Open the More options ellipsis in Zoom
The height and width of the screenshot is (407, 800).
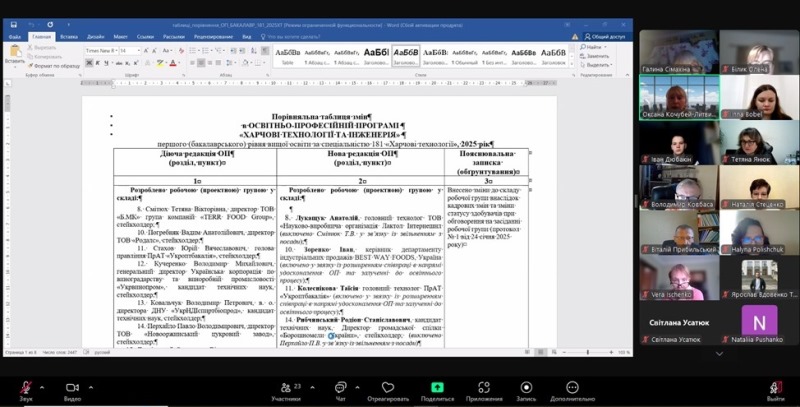click(x=574, y=386)
